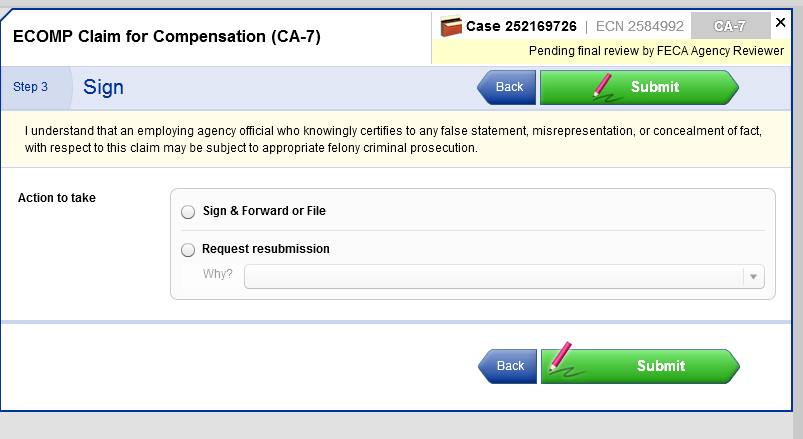
Task: Select the Sign & Forward or File option
Action: (188, 212)
